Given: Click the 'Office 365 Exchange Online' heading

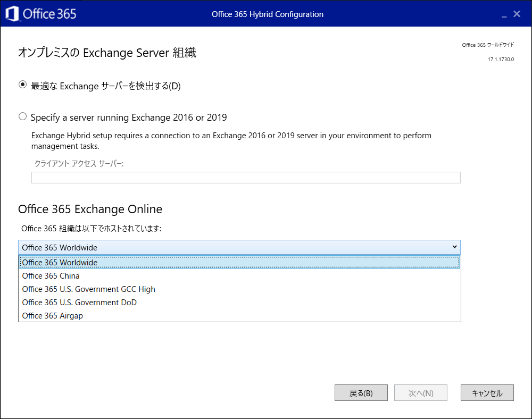Looking at the screenshot, I should pos(90,209).
